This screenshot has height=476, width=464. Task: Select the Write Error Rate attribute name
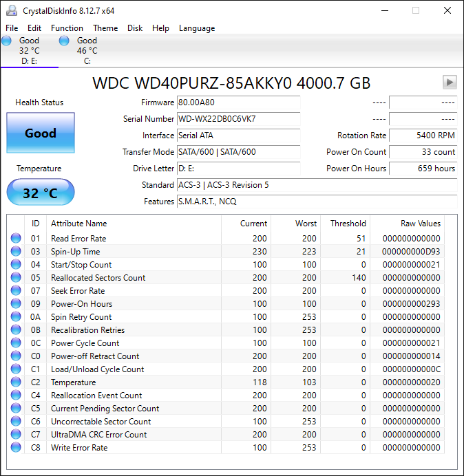pyautogui.click(x=79, y=447)
